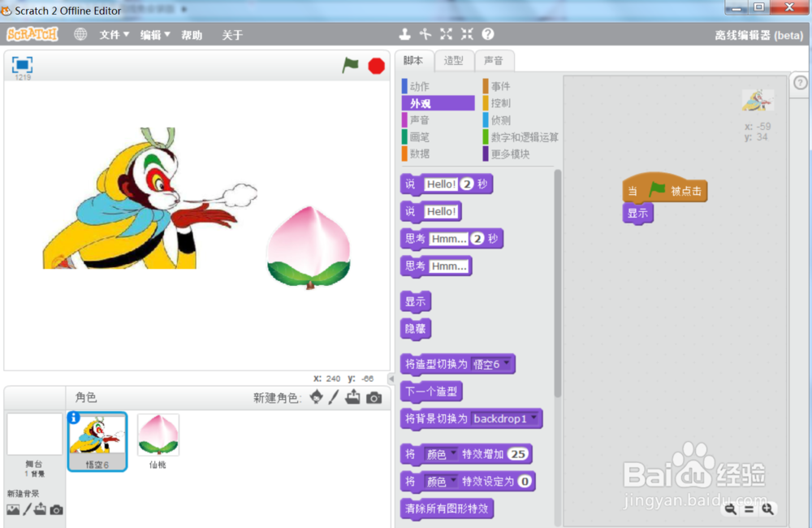The image size is (812, 528).
Task: Select the 动作 block category
Action: [438, 86]
